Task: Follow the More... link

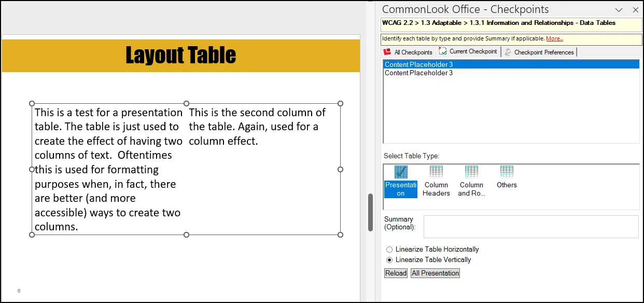Action: pos(554,39)
